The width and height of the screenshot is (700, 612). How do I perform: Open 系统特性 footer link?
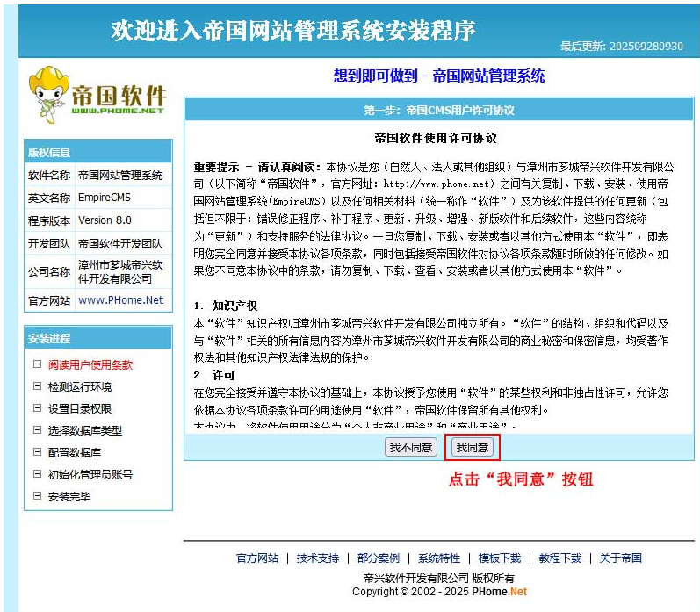439,558
